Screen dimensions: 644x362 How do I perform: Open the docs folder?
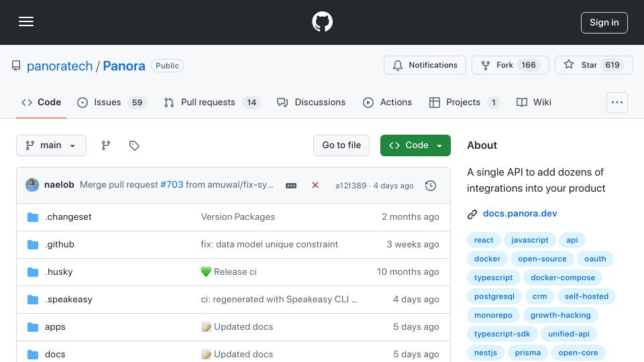tap(55, 354)
